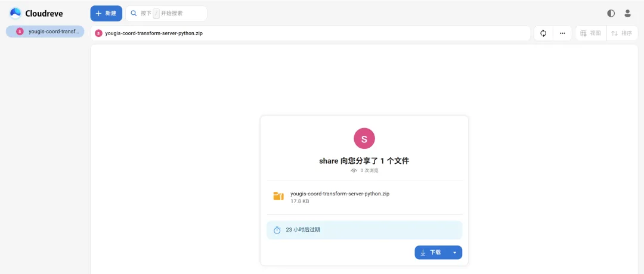
Task: Refresh the file listing with the refresh icon
Action: 543,33
